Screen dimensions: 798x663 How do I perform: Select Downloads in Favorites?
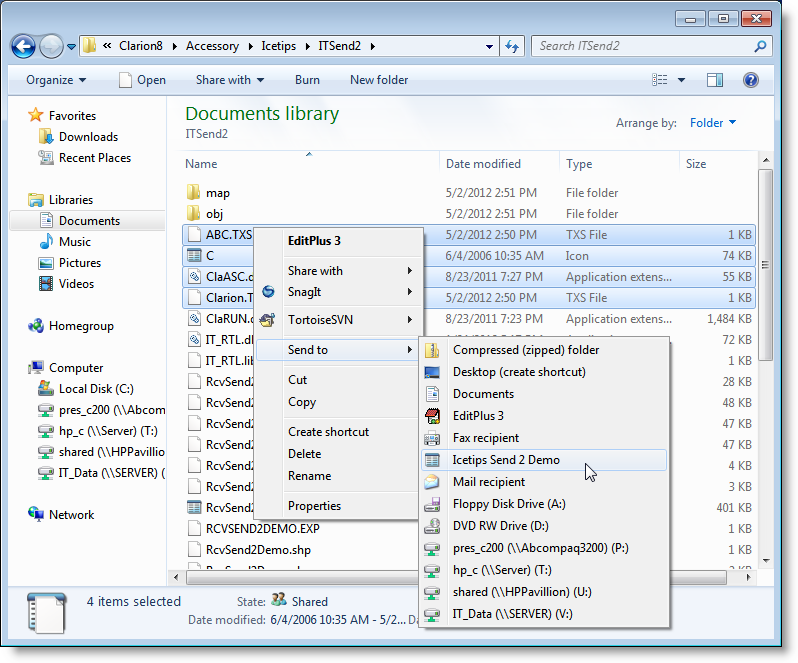(88, 137)
